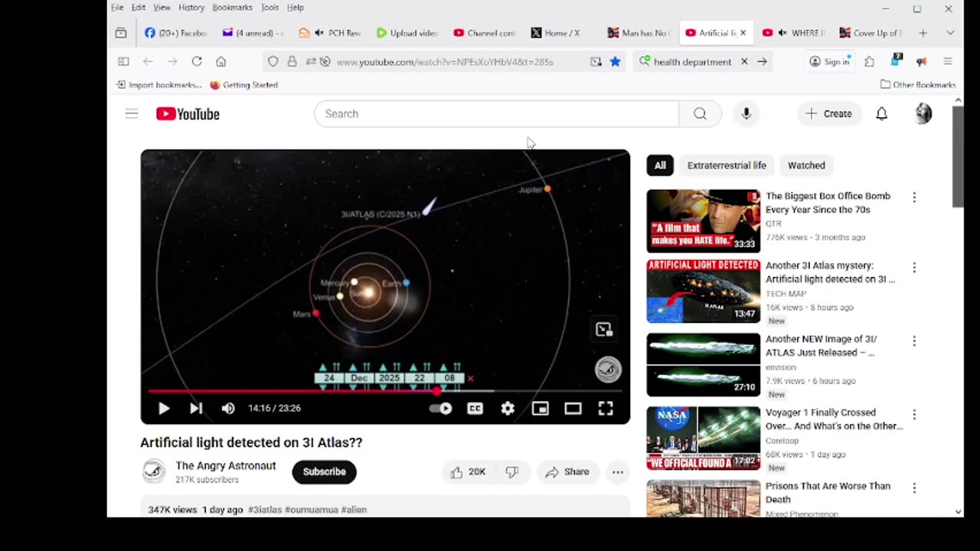The height and width of the screenshot is (551, 980).
Task: Open the Firefox File menu
Action: 117,8
